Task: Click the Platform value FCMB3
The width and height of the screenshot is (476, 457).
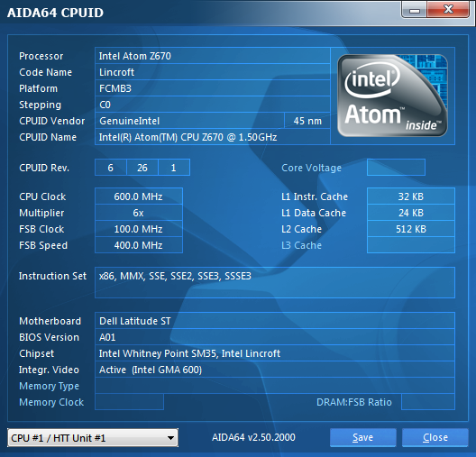Action: click(213, 88)
